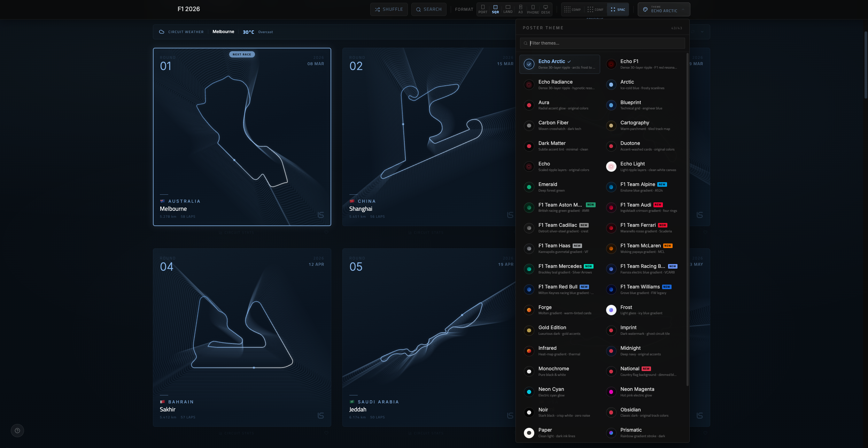Select the PORT portrait format icon
The width and height of the screenshot is (868, 448).
point(483,9)
